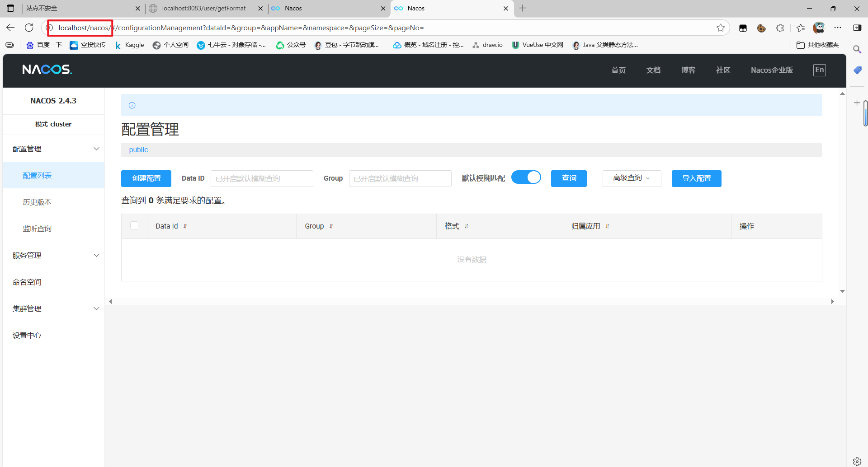Select 配置列表 in sidebar
Image resolution: width=868 pixels, height=467 pixels.
(54, 176)
